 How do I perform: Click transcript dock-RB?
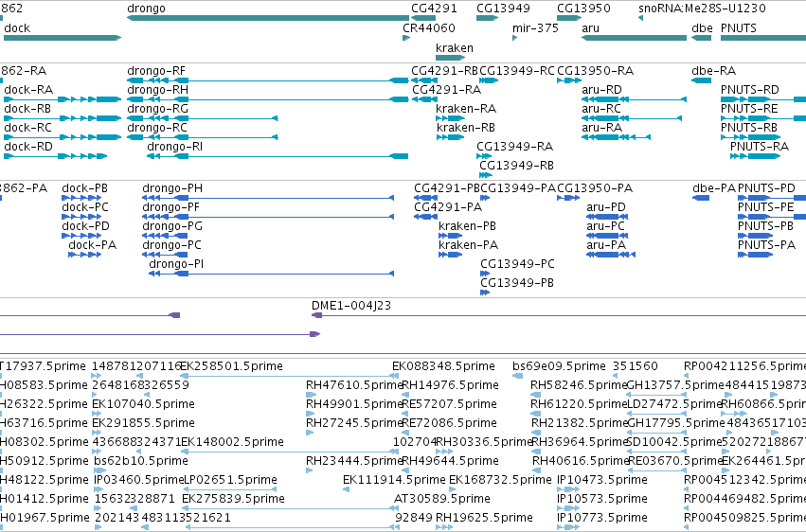(63, 118)
